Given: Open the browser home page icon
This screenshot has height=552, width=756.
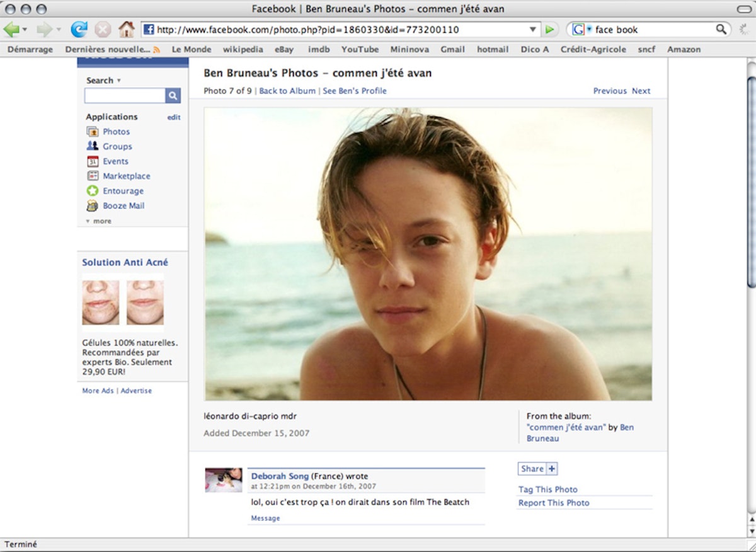Looking at the screenshot, I should (127, 29).
